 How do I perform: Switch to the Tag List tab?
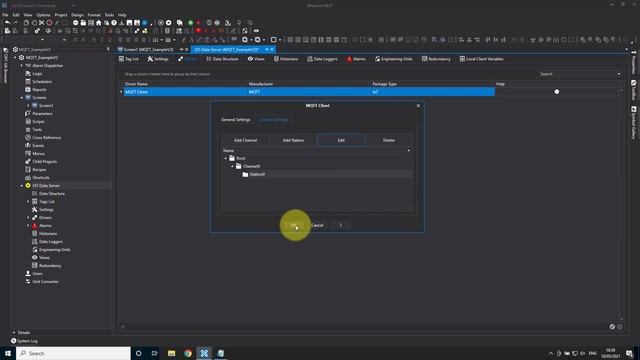click(129, 59)
